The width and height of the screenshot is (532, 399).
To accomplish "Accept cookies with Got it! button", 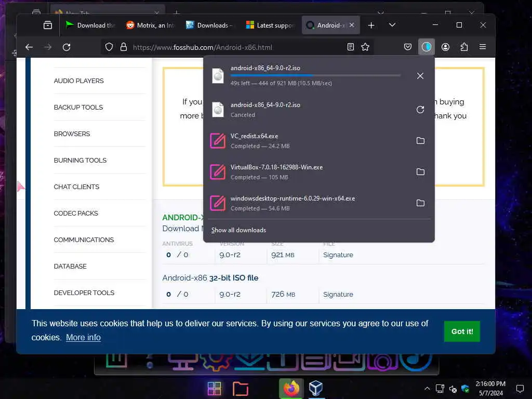I will pos(462,331).
